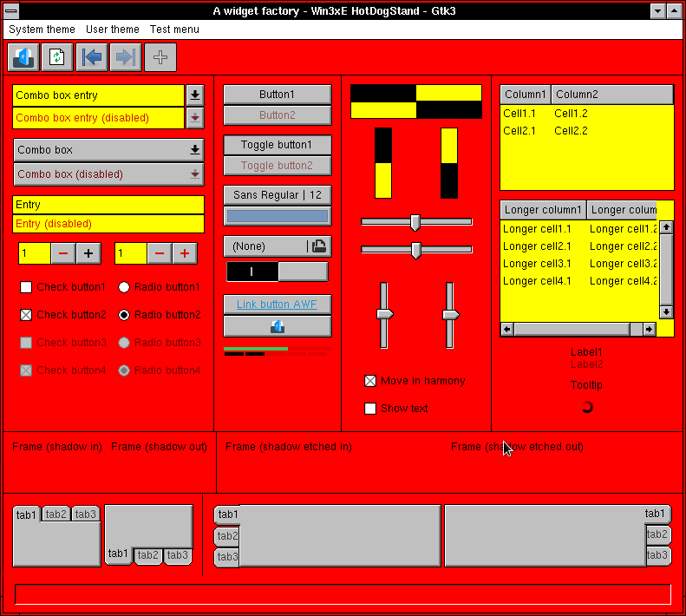This screenshot has width=686, height=616.
Task: Click the scroll right arrow in Longer column list
Action: pyautogui.click(x=650, y=329)
